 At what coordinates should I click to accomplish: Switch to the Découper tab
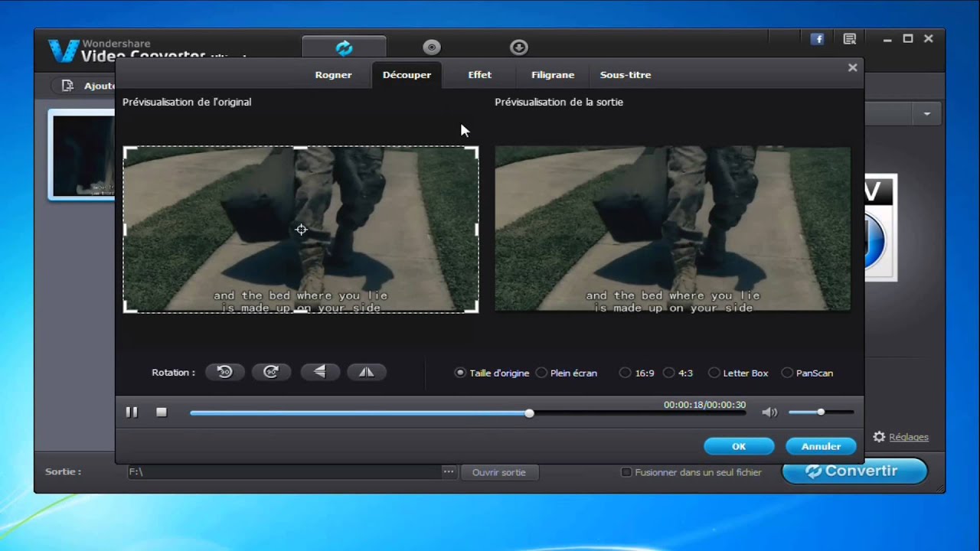[x=407, y=75]
